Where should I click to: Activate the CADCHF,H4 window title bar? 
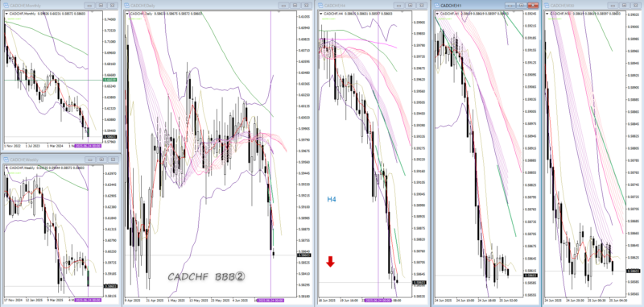(x=373, y=6)
